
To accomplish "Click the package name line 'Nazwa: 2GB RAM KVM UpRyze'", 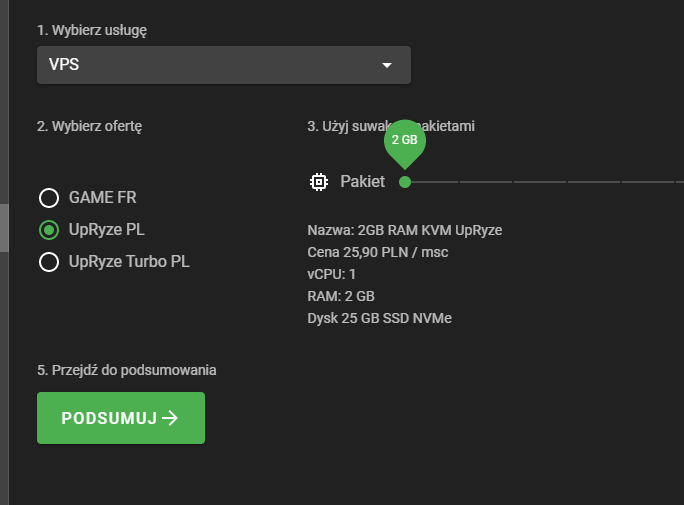I will (404, 230).
